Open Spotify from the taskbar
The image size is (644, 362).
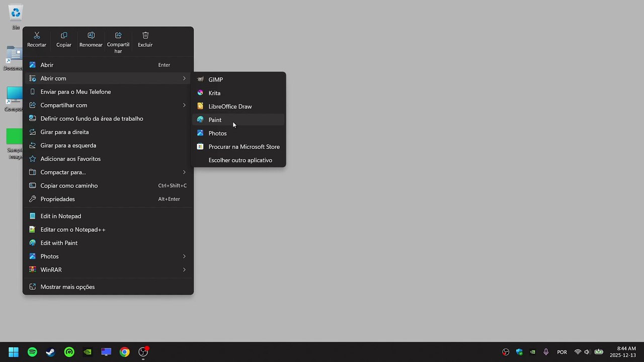[x=32, y=352]
